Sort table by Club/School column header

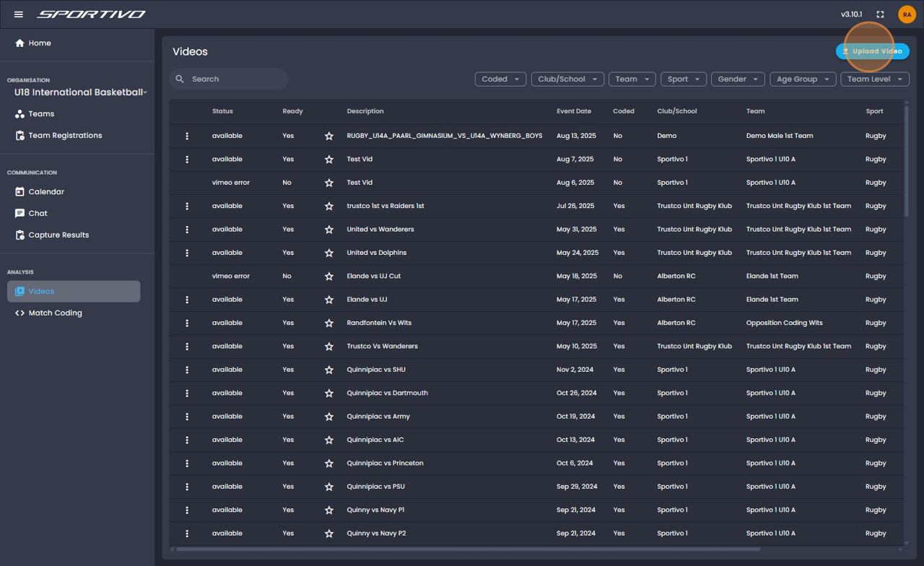tap(677, 111)
